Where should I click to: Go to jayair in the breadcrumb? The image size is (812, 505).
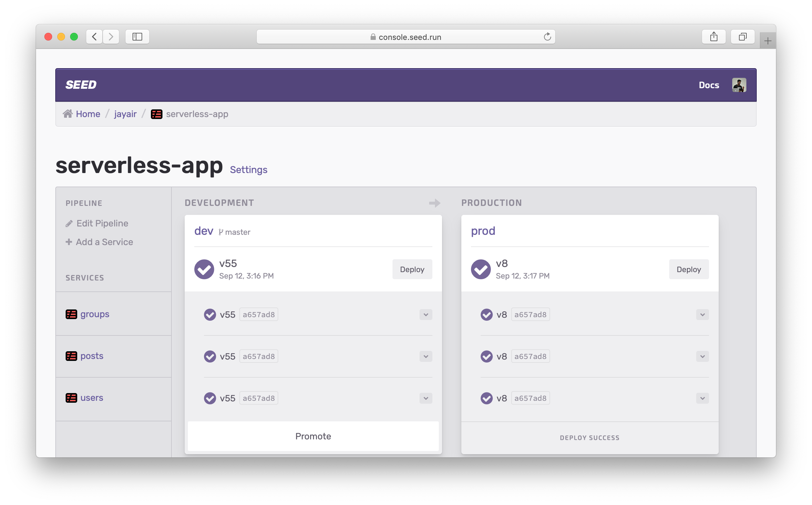[x=125, y=114]
